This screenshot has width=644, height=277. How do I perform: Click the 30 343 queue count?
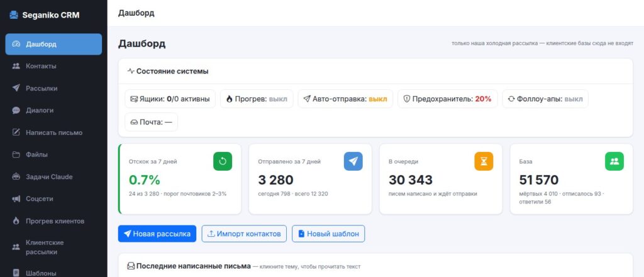pos(411,180)
